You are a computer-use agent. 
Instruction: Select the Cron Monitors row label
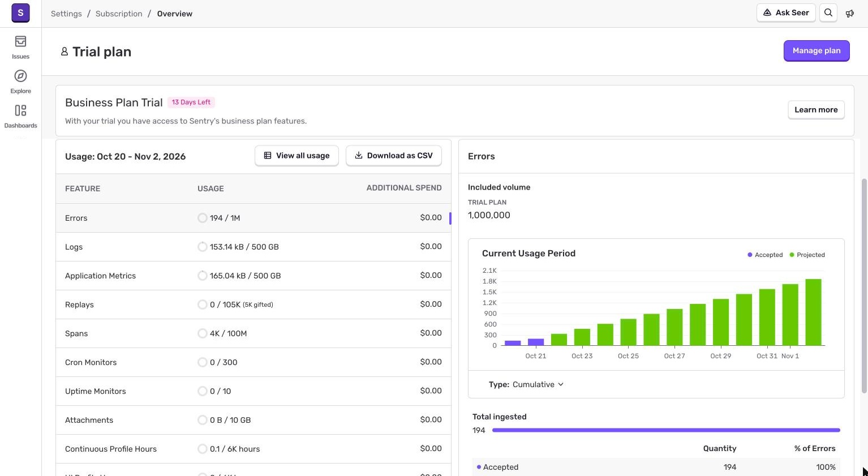click(x=91, y=362)
